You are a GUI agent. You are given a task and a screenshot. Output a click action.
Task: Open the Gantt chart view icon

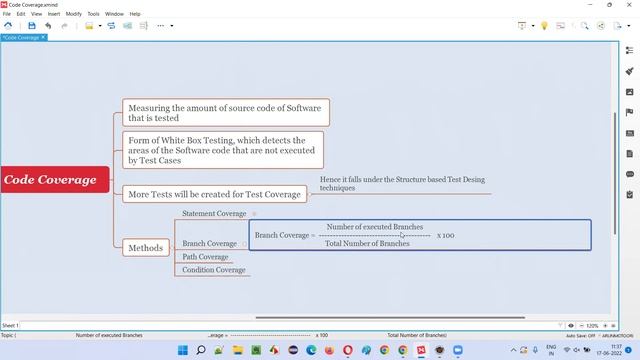tap(560, 26)
